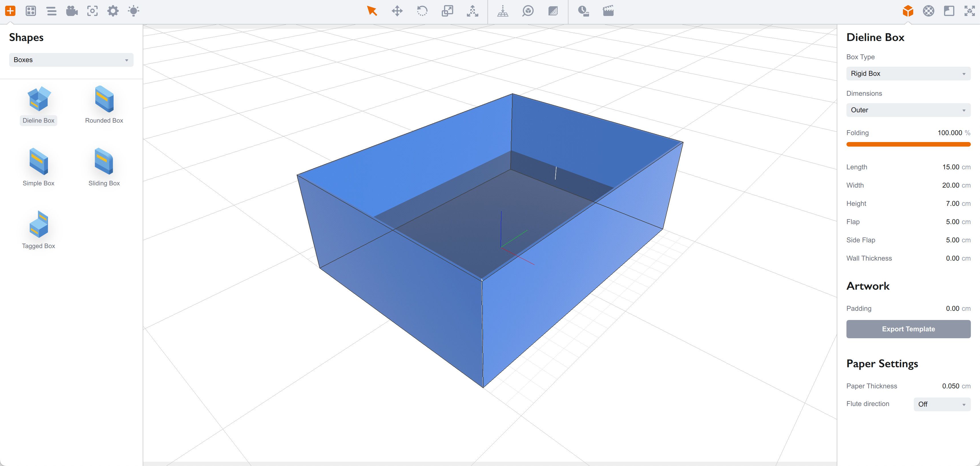Viewport: 980px width, 466px height.
Task: Click the orange add shapes plus icon
Action: (x=10, y=11)
